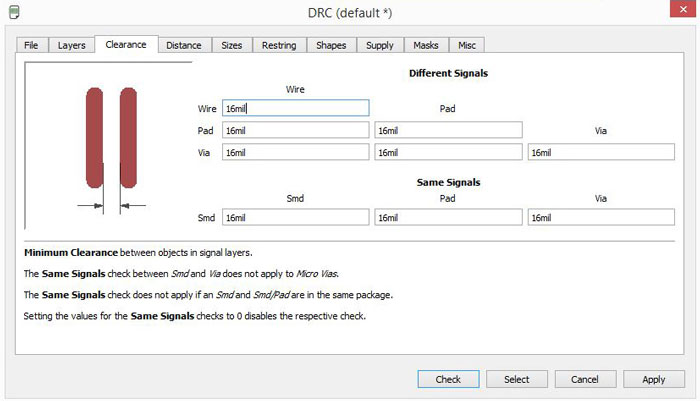700x401 pixels.
Task: Select the Via-to-Via different signals field
Action: pyautogui.click(x=601, y=152)
